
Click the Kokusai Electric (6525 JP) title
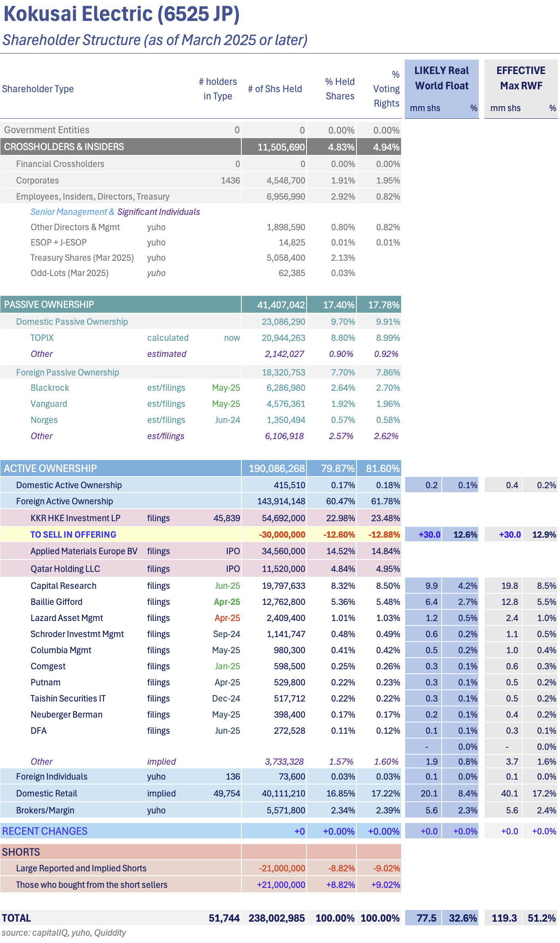coord(121,14)
